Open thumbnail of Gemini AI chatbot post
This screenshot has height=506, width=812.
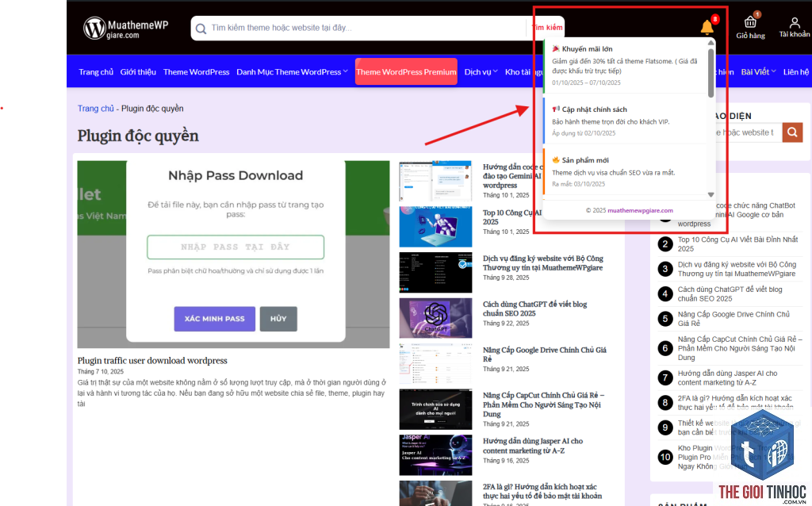435,181
